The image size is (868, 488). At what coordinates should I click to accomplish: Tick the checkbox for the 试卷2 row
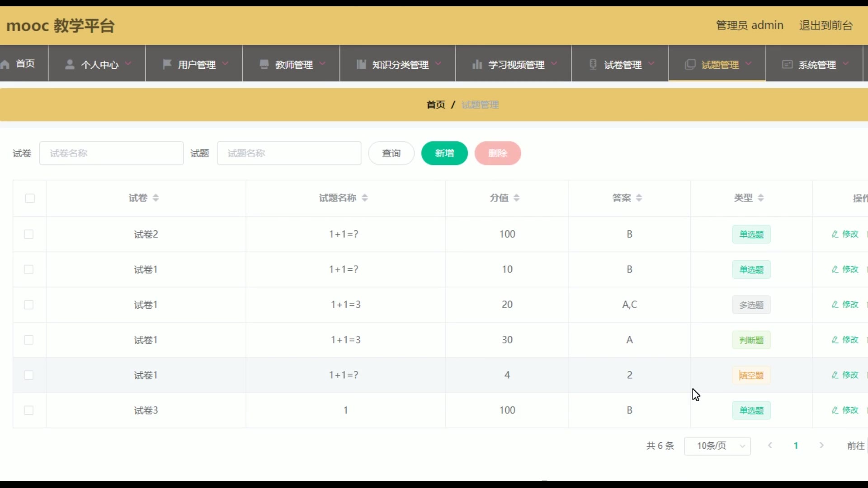[29, 234]
